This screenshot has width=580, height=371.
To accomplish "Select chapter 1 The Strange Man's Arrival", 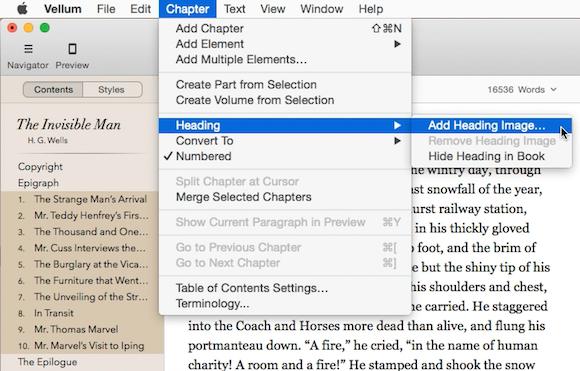I will coord(82,199).
